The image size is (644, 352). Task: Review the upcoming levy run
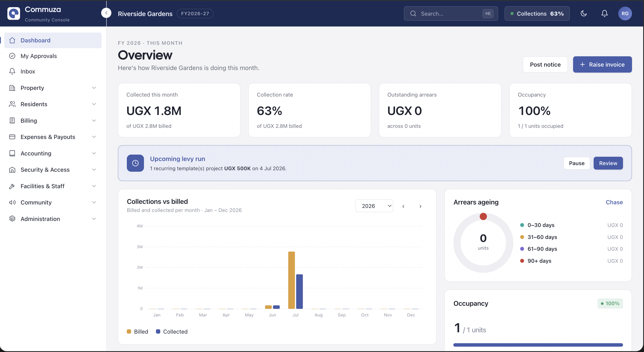coord(608,163)
